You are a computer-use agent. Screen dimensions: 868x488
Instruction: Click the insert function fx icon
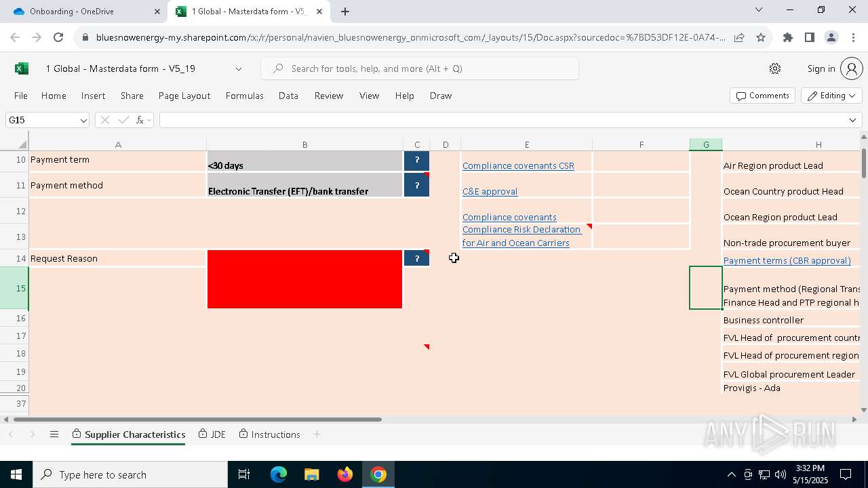[x=140, y=120]
